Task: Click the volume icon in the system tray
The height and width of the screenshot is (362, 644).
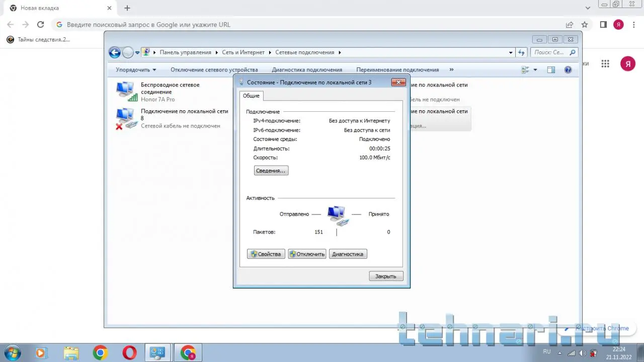Action: point(582,352)
